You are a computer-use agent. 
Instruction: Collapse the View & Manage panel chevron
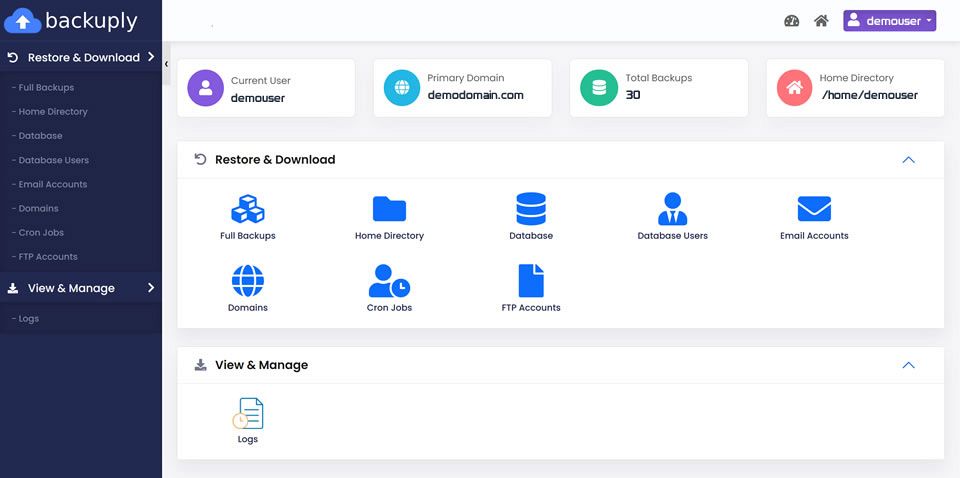click(x=908, y=365)
